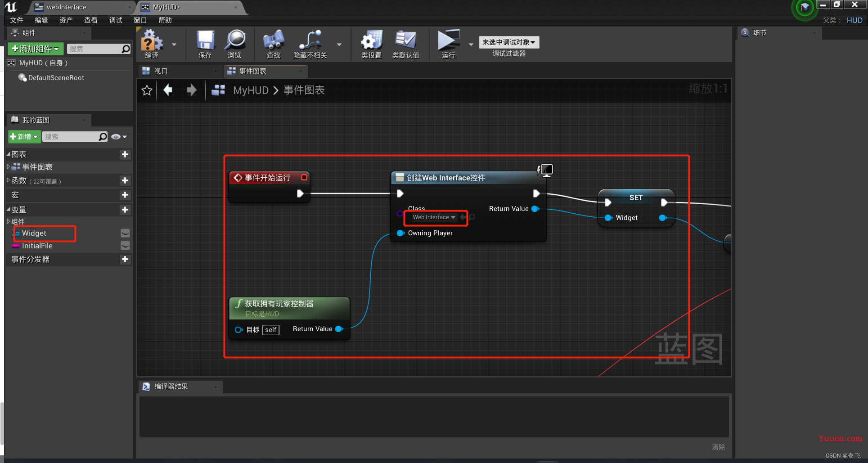The width and height of the screenshot is (868, 463).
Task: Click the 浏览 browse icon
Action: (234, 44)
